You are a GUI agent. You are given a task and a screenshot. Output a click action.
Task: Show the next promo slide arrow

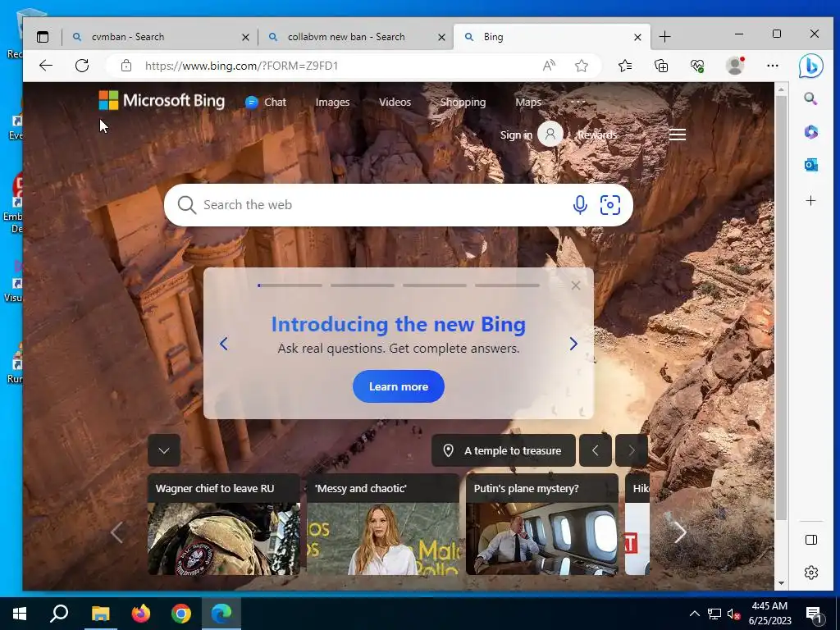573,344
